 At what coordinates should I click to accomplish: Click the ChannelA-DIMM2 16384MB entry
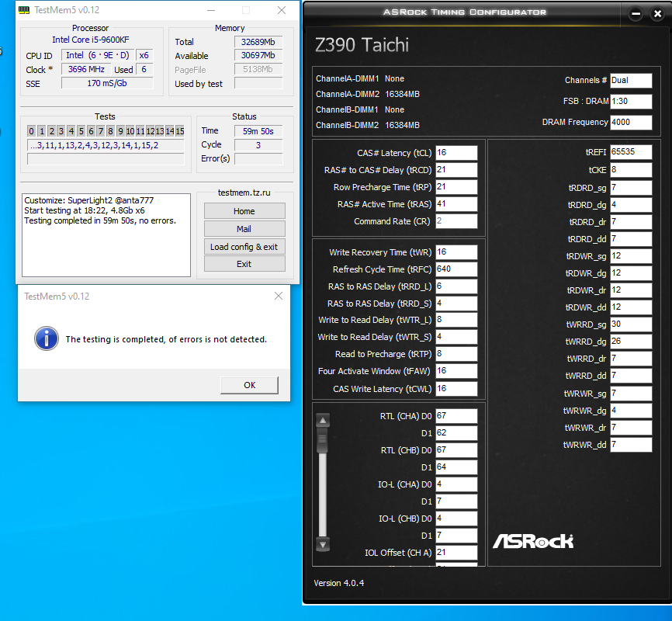368,95
